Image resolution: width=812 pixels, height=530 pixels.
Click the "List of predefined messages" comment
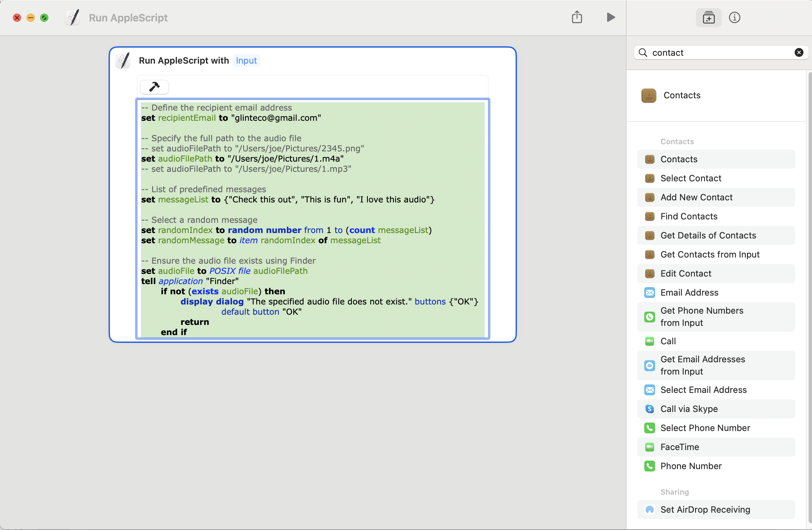(204, 189)
